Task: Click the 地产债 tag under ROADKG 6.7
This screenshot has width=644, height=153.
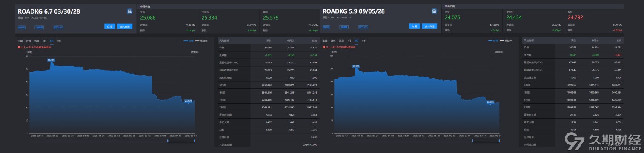Action: (22, 27)
